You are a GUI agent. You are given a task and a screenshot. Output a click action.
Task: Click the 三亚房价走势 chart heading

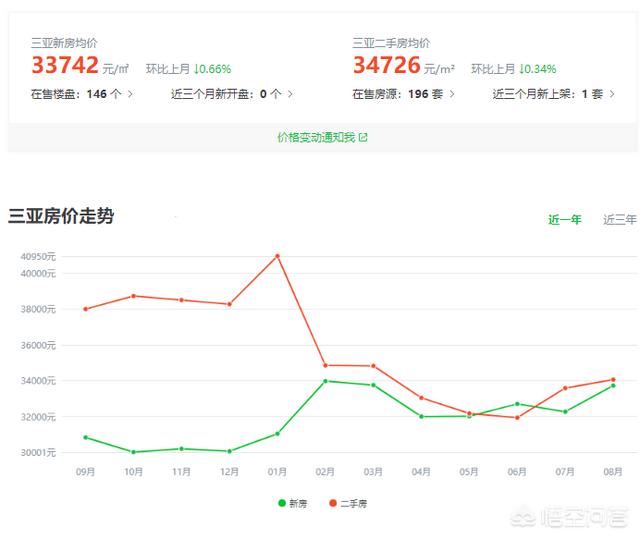(x=61, y=216)
